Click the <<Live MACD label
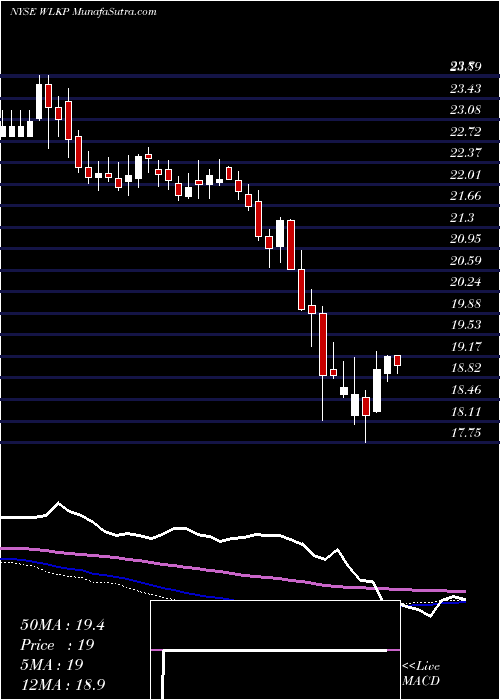This screenshot has height=700, width=500. [421, 674]
